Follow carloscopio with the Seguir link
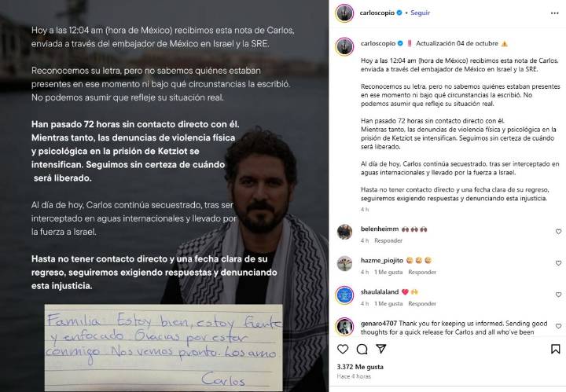The width and height of the screenshot is (566, 392). pyautogui.click(x=420, y=13)
